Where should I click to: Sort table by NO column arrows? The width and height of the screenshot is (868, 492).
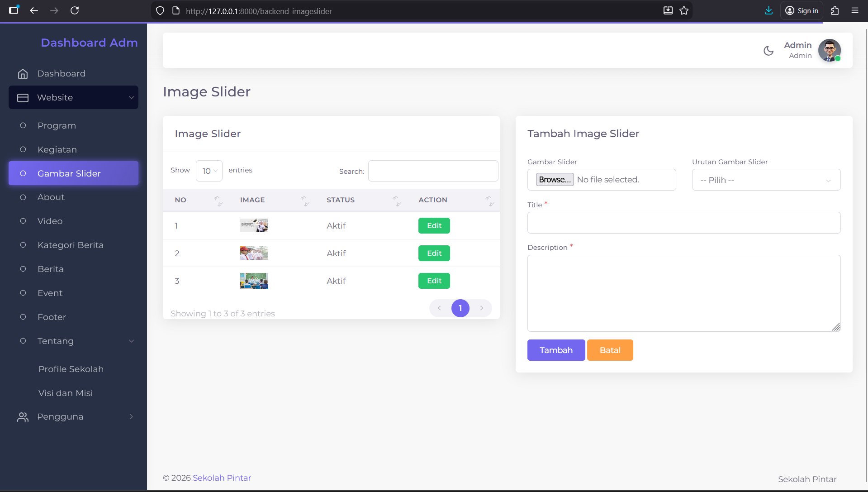click(218, 201)
